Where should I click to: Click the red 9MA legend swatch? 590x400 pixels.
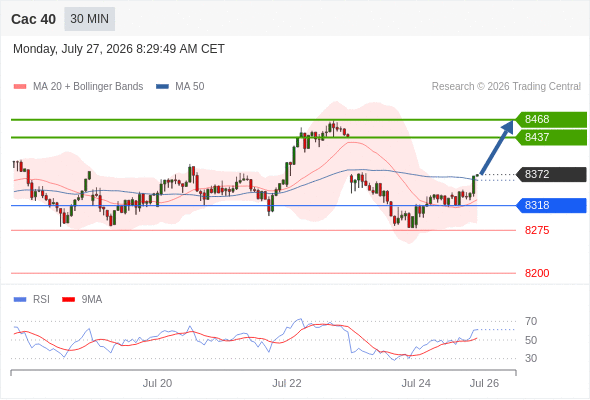click(x=68, y=300)
